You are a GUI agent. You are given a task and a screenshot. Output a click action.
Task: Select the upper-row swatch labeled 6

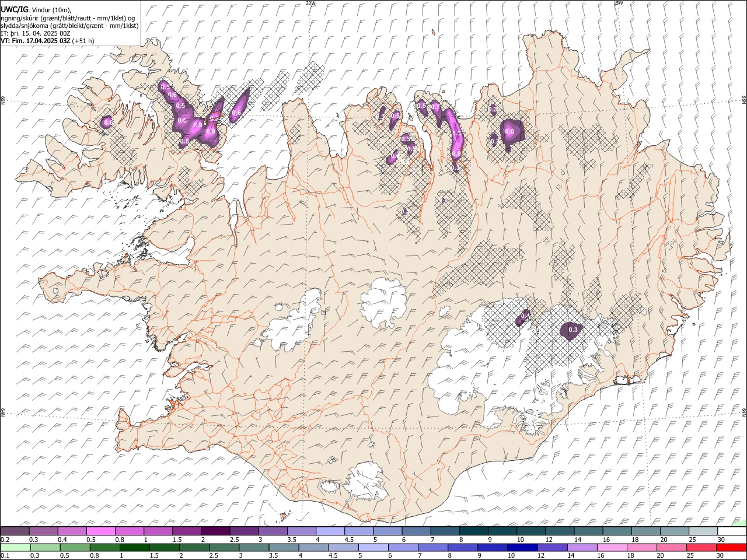tap(416, 531)
